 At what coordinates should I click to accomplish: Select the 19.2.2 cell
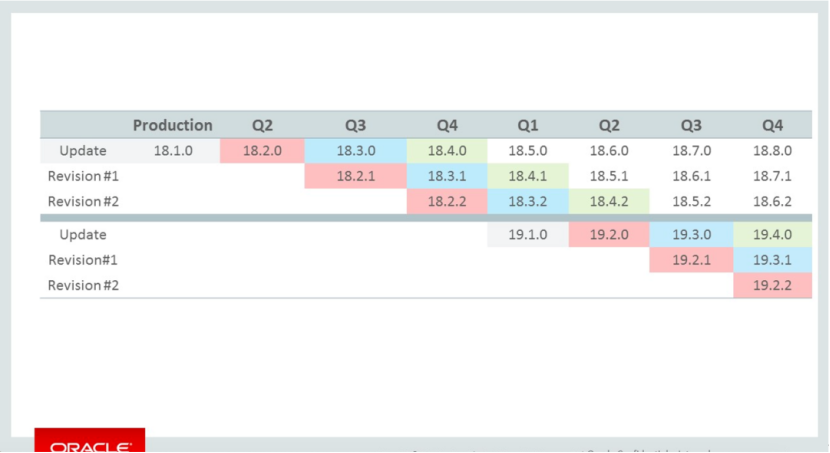coord(773,285)
